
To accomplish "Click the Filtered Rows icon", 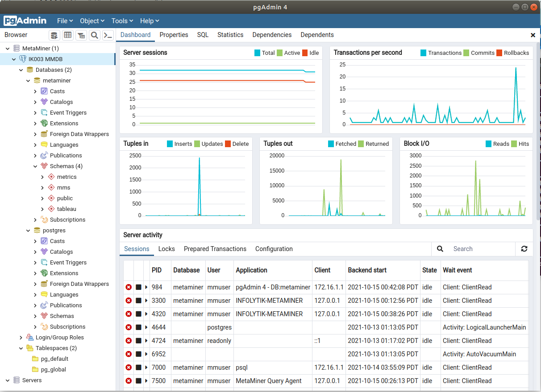I will [81, 35].
